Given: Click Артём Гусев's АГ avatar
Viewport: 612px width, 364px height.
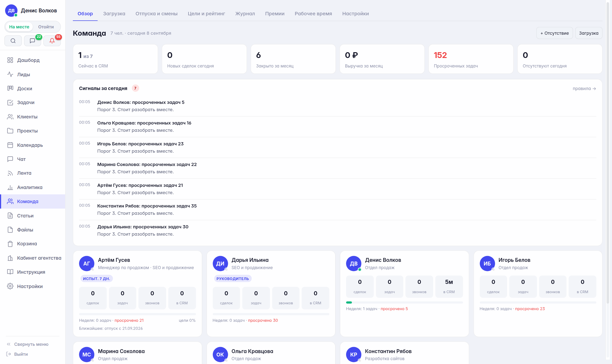Looking at the screenshot, I should [87, 264].
